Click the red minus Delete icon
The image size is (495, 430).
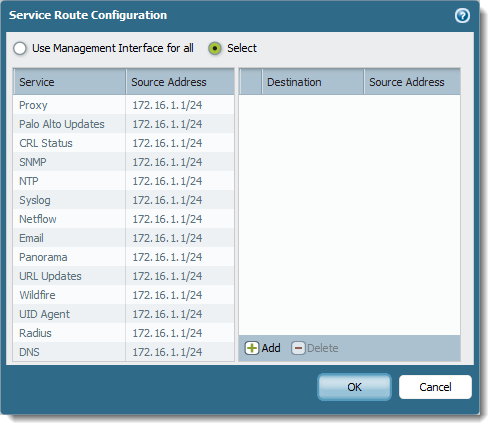point(298,348)
